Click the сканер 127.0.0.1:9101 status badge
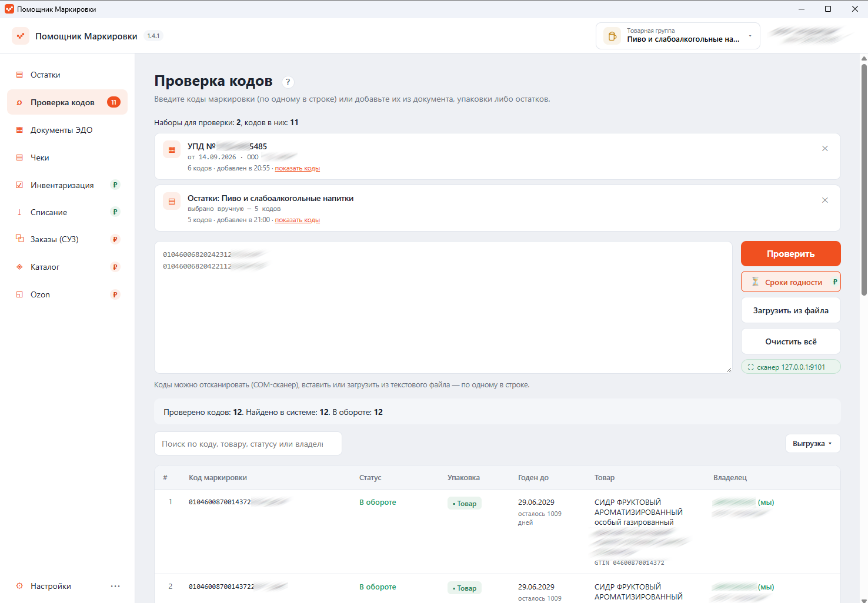Screen dimensions: 868x603 790,367
